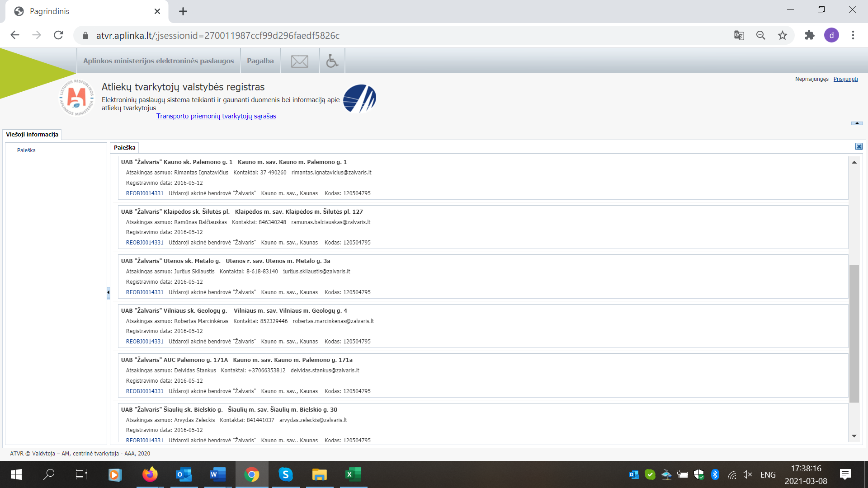868x488 pixels.
Task: Select the Viešoji informacija tab
Action: pos(32,134)
